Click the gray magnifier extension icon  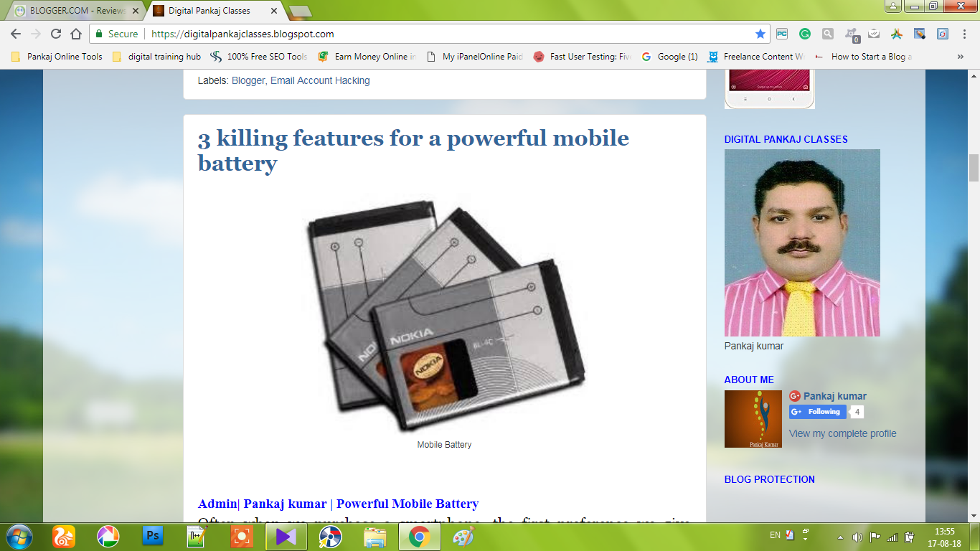[x=828, y=34]
